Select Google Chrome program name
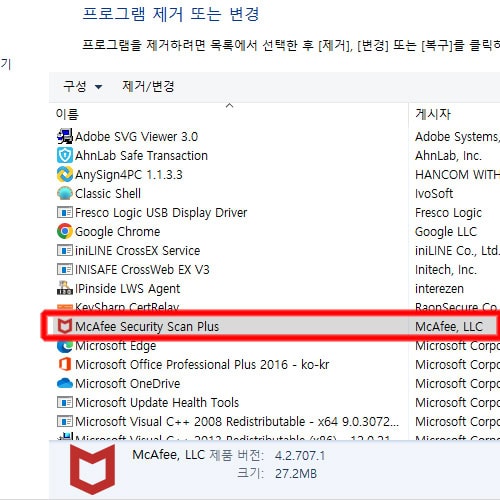 (x=117, y=232)
